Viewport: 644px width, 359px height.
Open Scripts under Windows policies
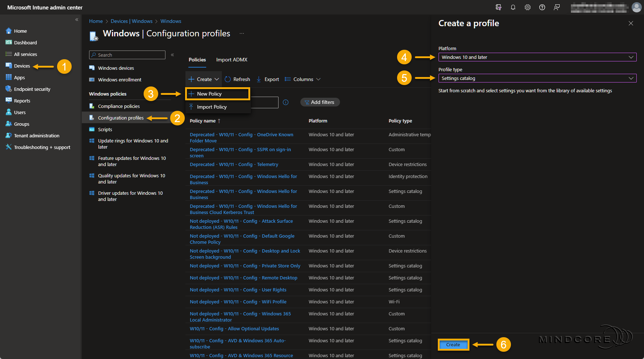[x=105, y=129]
